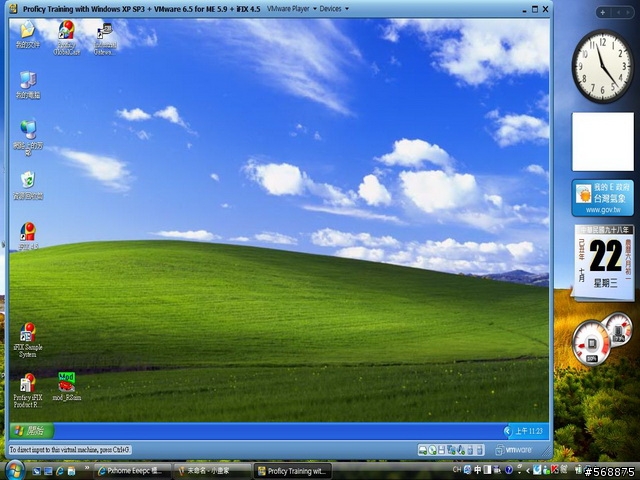The image size is (640, 480).
Task: Click the Proficy Training wit... taskbar button
Action: click(292, 471)
